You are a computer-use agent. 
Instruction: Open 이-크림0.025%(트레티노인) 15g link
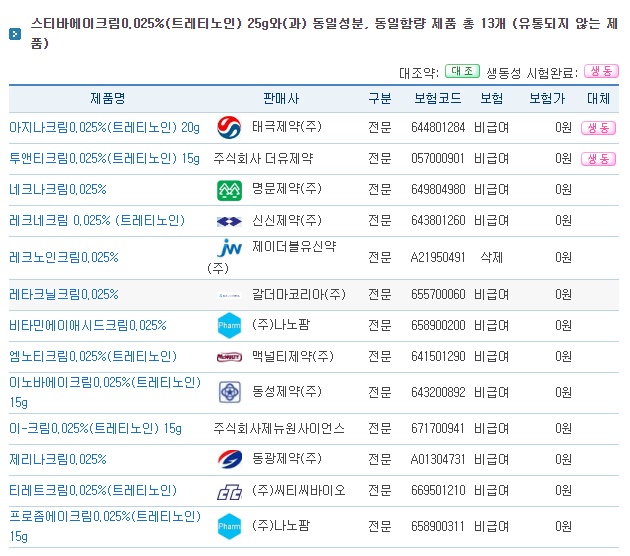pyautogui.click(x=96, y=428)
